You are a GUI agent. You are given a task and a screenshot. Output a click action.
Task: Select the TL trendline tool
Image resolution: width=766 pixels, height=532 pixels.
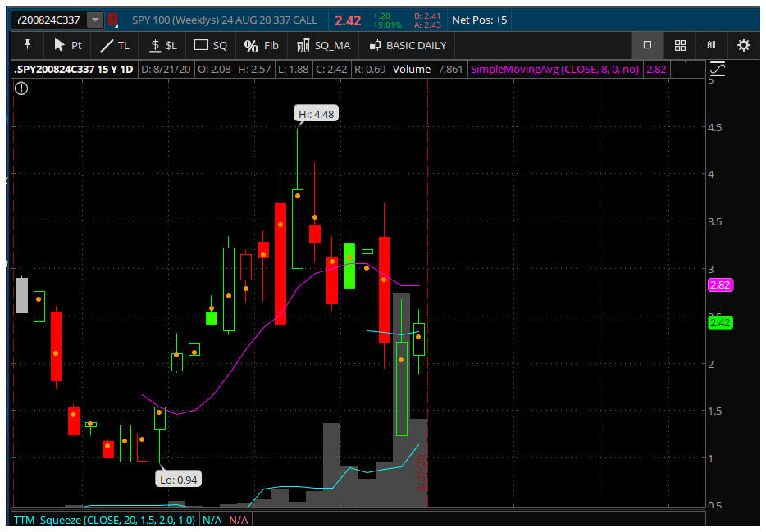coord(114,45)
